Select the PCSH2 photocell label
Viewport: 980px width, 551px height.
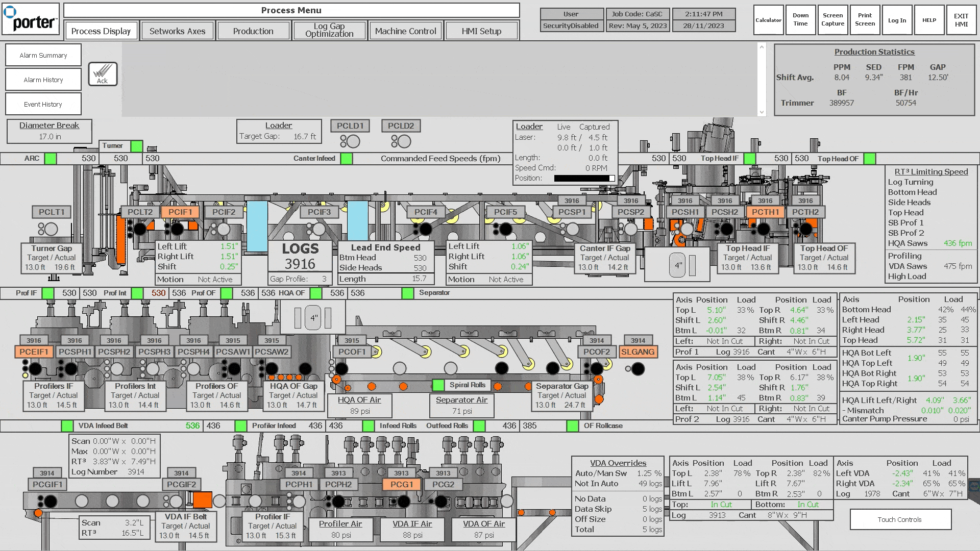click(725, 212)
